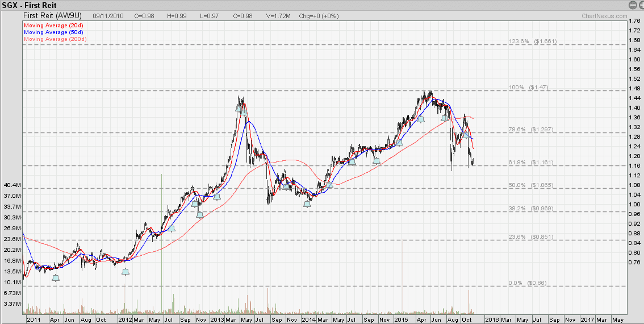Select the bell marker near October 2013

(x=286, y=186)
